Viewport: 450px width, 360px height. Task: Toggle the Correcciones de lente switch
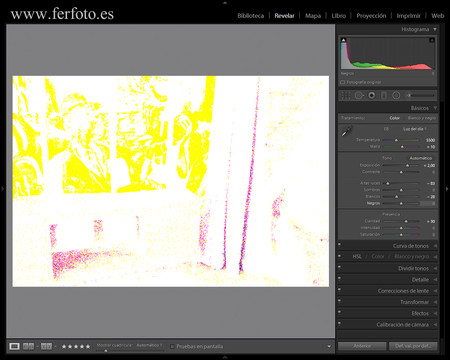(x=339, y=290)
